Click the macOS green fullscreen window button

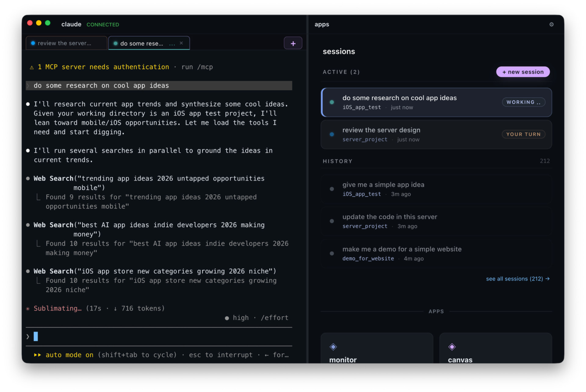point(48,23)
